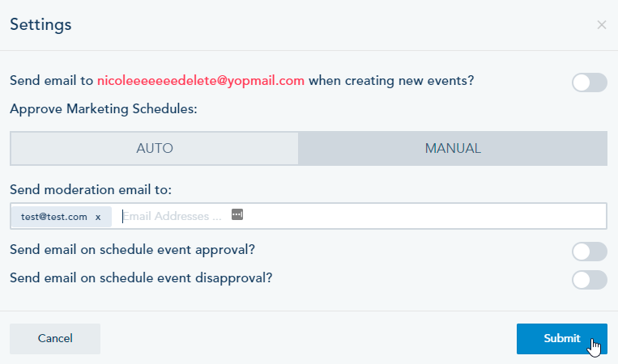Focus the Email Addresses input placeholder

[173, 217]
